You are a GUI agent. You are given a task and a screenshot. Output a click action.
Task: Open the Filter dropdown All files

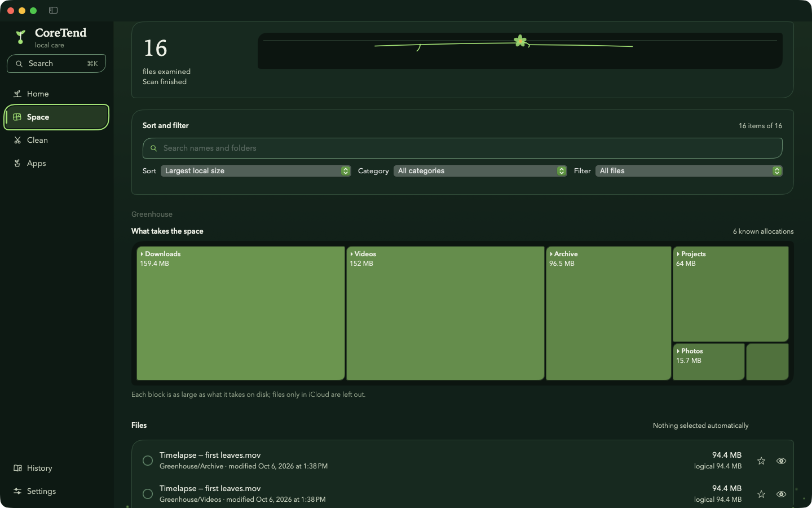tap(689, 171)
